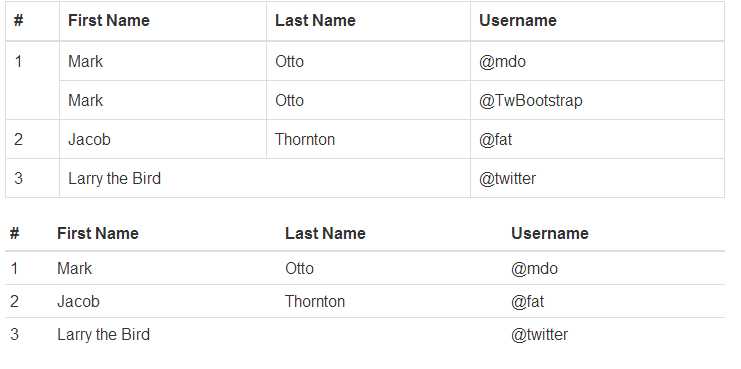Click the Username header in bordered table
741x369 pixels.
point(517,20)
